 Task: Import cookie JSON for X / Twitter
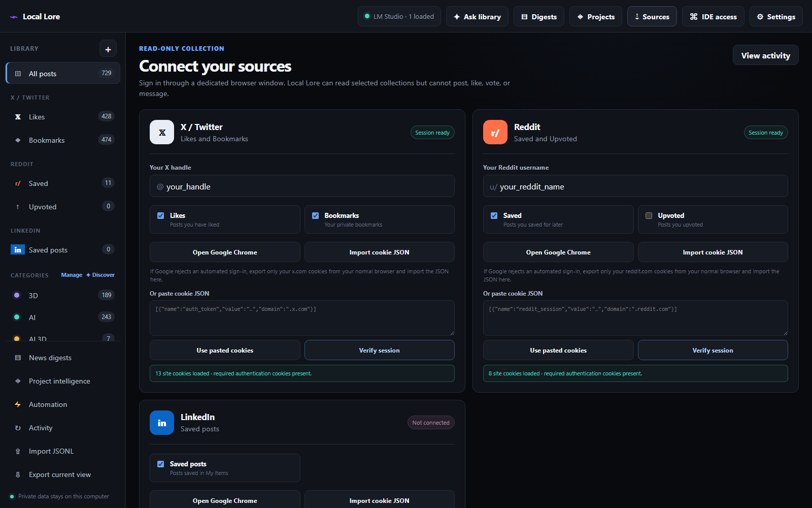tap(379, 252)
